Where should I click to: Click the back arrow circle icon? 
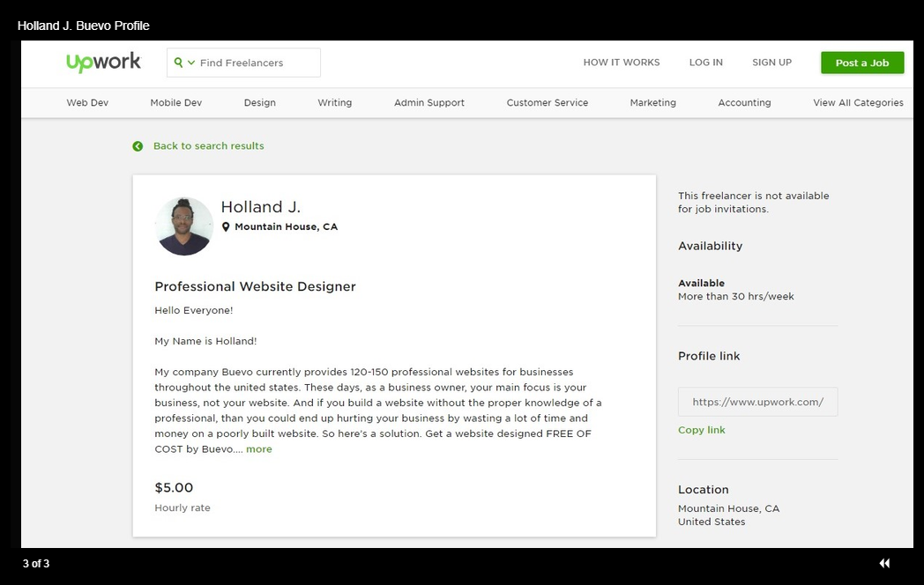pos(138,146)
